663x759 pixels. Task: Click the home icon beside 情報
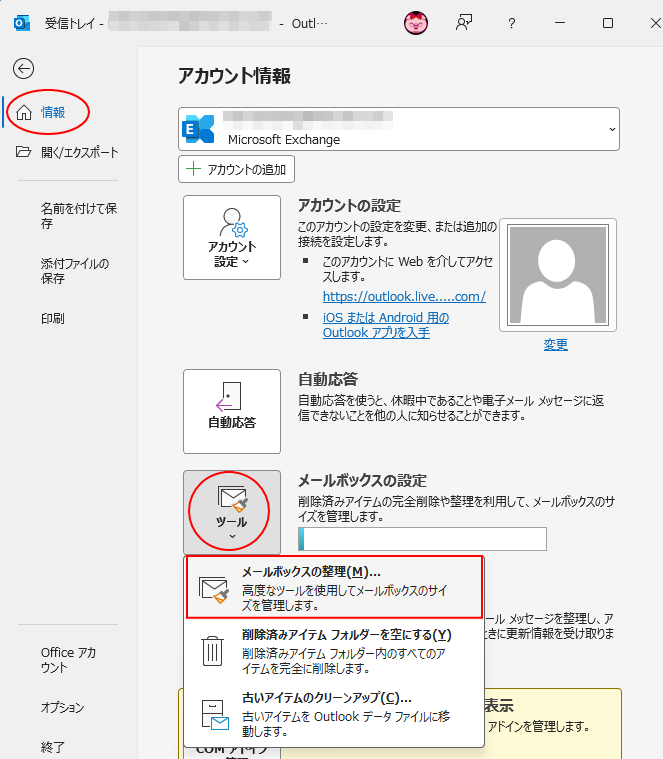coord(24,112)
